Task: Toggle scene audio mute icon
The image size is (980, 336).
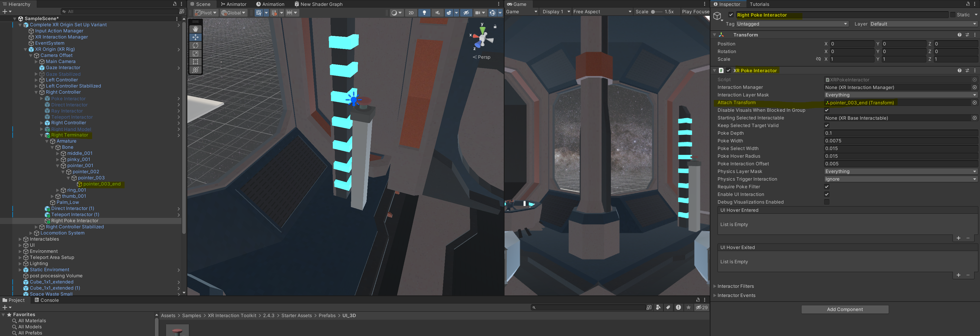Action: (437, 13)
